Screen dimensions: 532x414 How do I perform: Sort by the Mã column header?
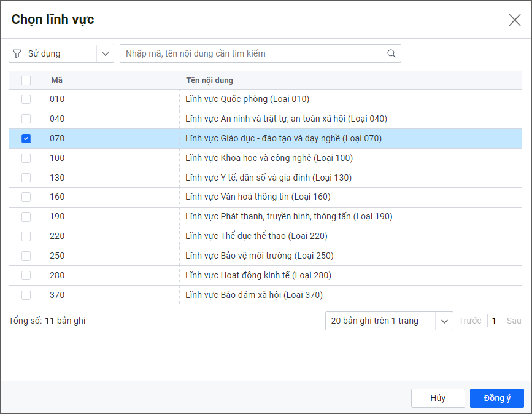57,80
